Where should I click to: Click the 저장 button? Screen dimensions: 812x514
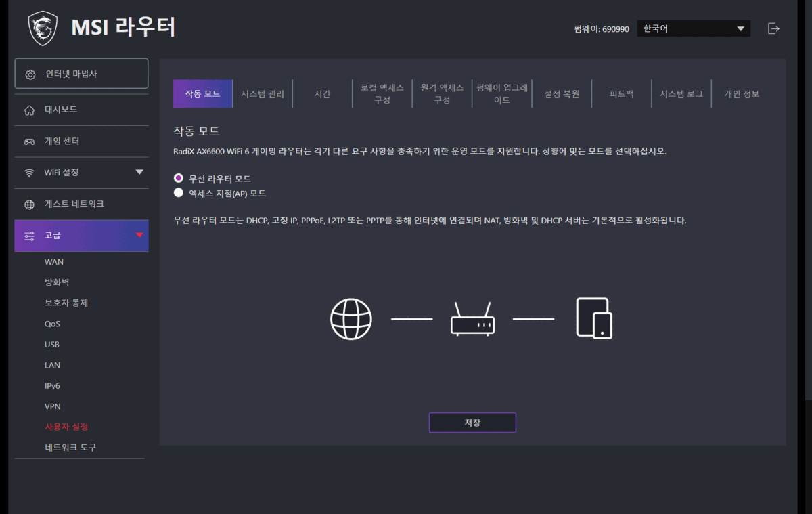click(472, 423)
